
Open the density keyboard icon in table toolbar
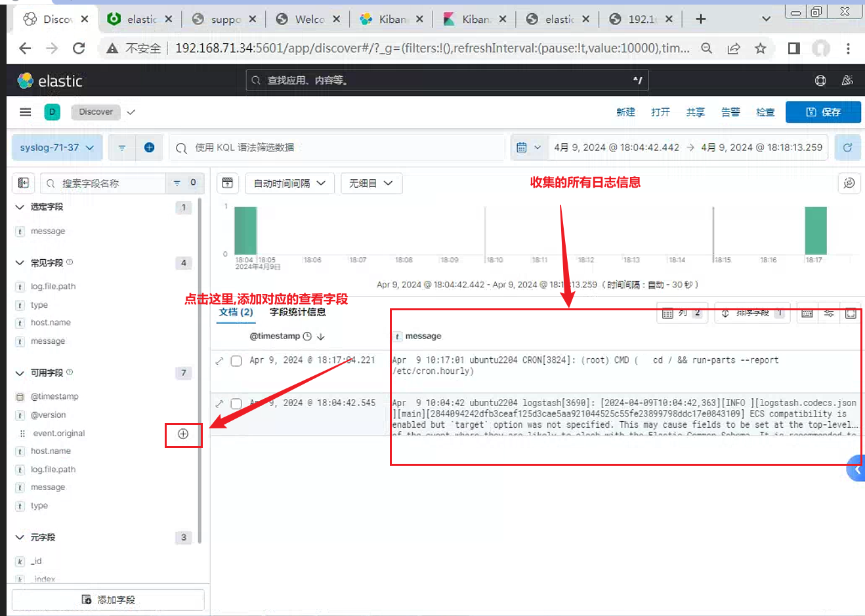point(807,313)
